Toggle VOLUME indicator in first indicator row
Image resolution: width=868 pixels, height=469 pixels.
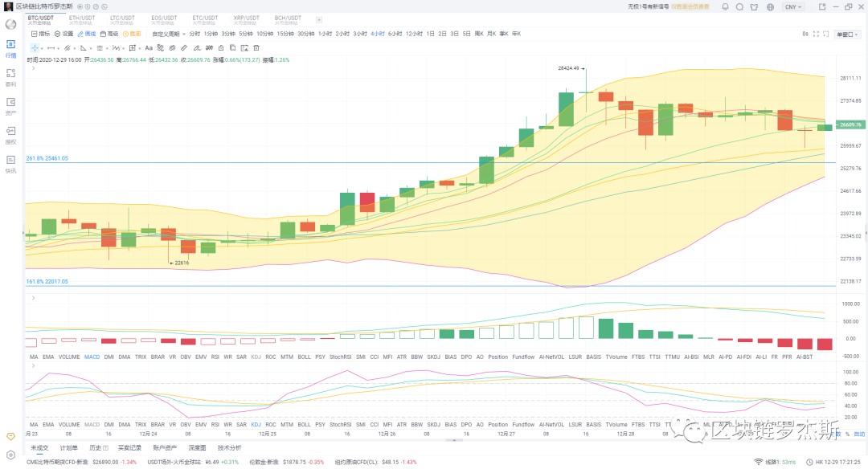click(x=69, y=357)
